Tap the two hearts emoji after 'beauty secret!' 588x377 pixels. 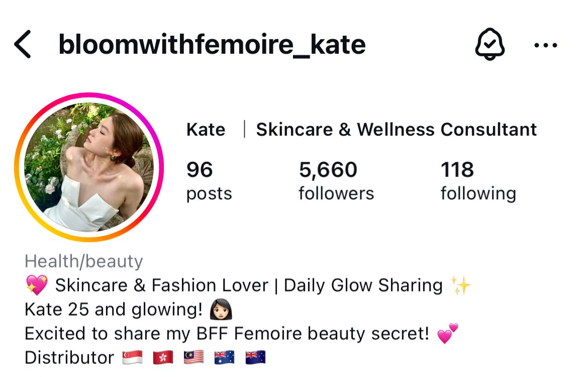pyautogui.click(x=447, y=333)
